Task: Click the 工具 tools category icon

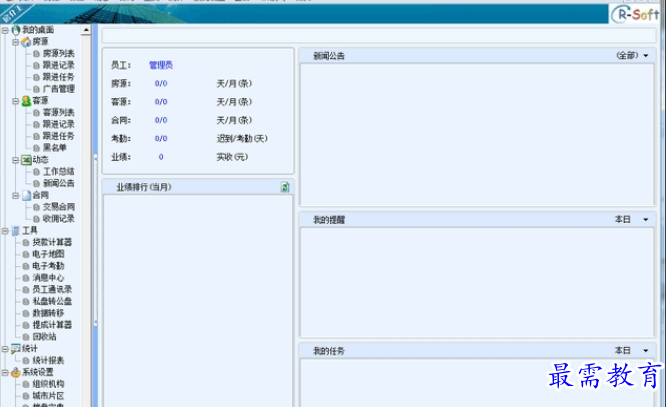Action: click(x=16, y=231)
